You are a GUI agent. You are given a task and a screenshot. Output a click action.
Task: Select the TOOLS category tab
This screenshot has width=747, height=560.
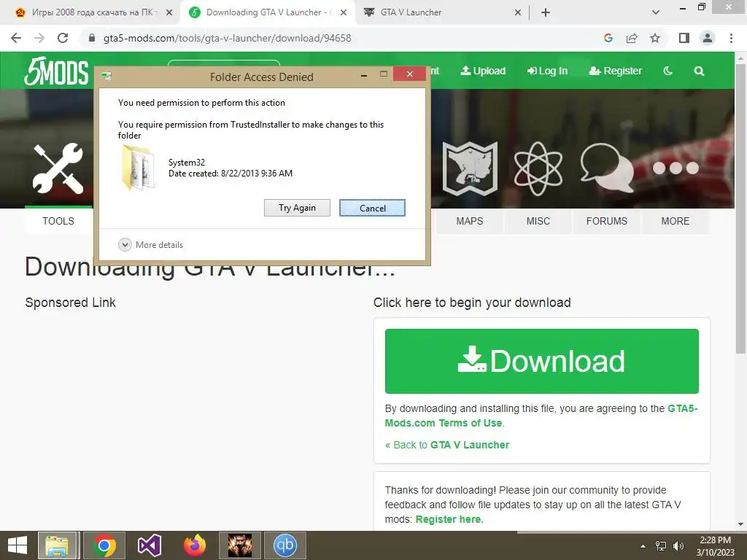(58, 221)
